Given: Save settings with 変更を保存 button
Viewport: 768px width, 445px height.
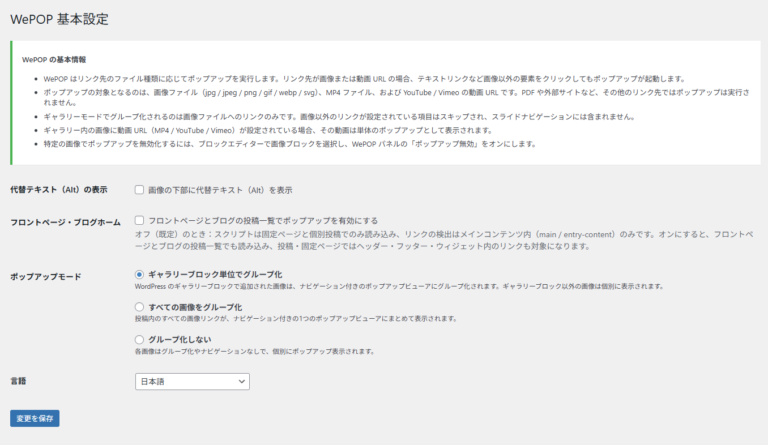Looking at the screenshot, I should [x=35, y=419].
